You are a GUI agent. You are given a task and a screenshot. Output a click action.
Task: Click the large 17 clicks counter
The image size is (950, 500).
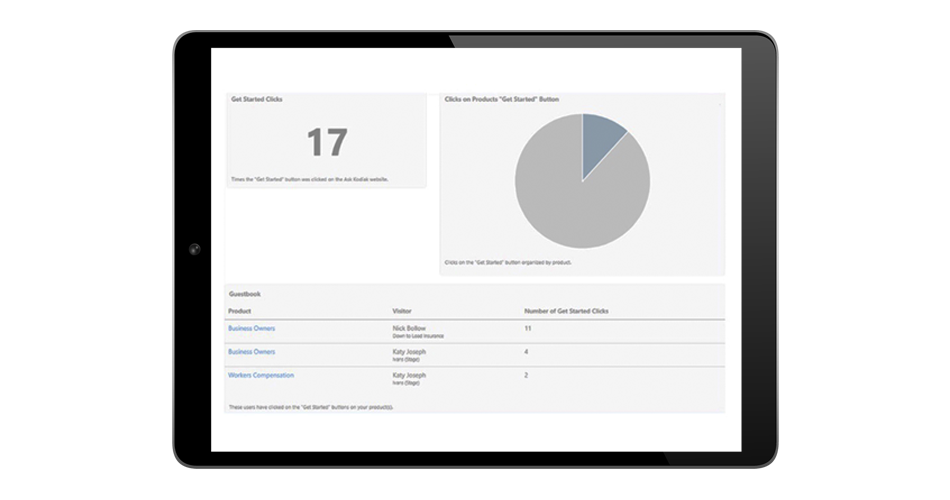click(x=326, y=143)
